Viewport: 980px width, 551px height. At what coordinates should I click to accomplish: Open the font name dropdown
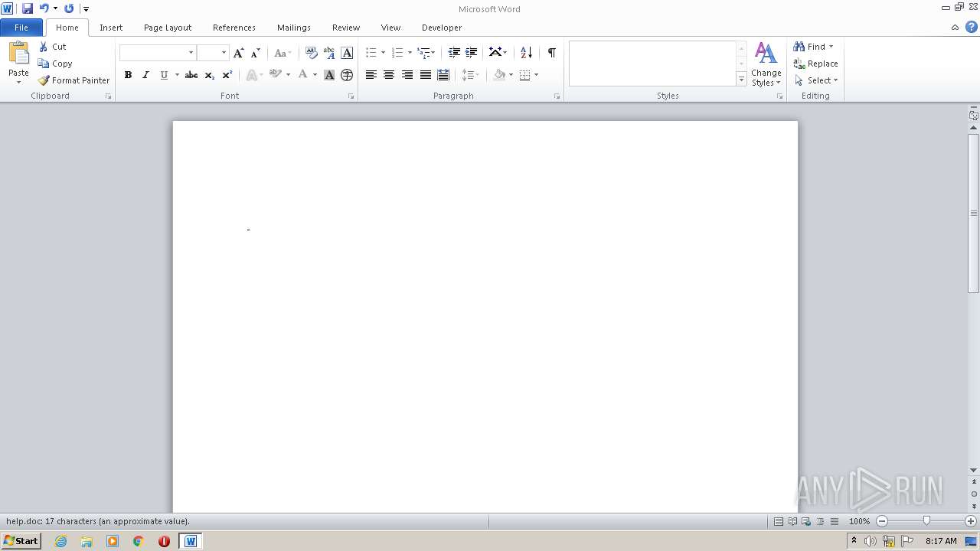pos(191,53)
